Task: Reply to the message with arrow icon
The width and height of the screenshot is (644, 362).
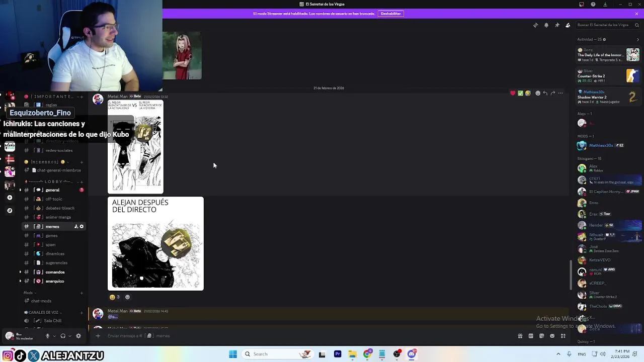Action: [545, 93]
